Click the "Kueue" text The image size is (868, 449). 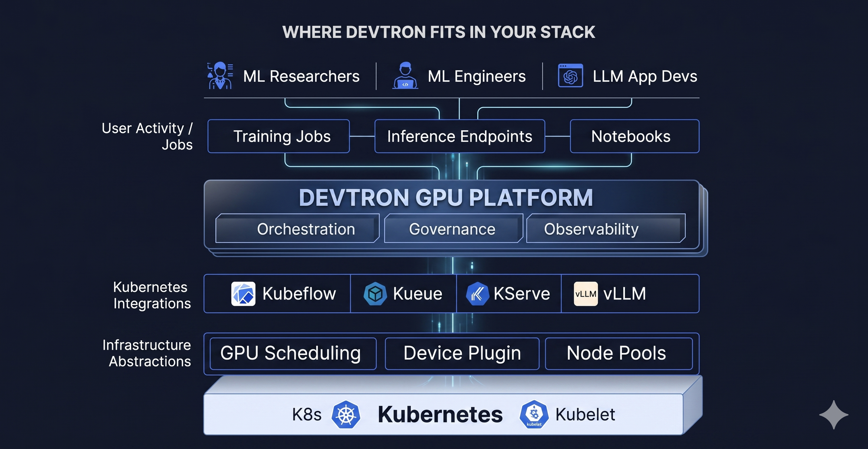(418, 294)
